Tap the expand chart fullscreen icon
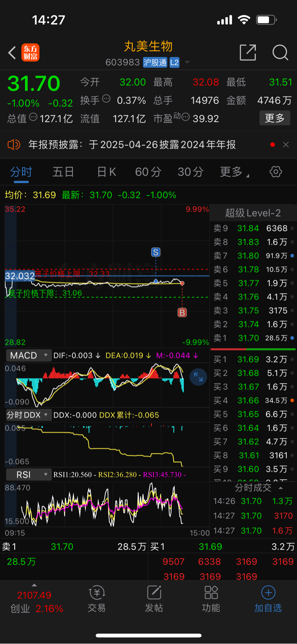This screenshot has width=297, height=644. (198, 377)
